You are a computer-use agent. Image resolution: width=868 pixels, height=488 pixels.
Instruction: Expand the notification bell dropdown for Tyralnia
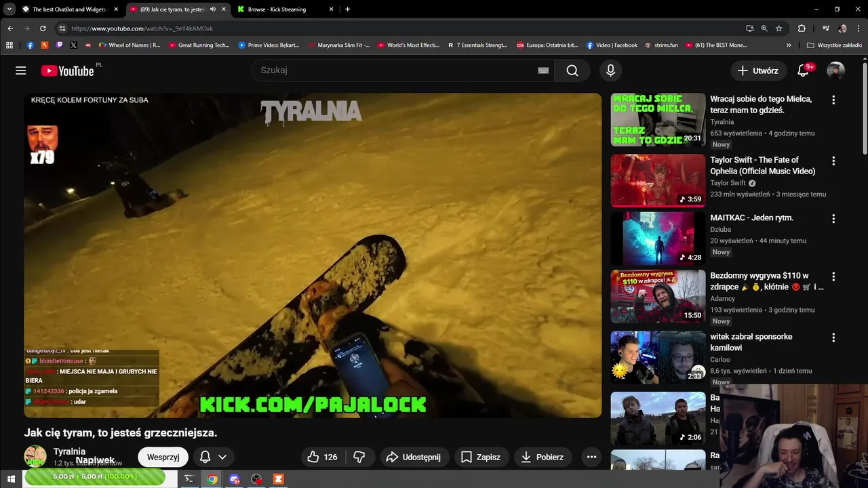[222, 457]
